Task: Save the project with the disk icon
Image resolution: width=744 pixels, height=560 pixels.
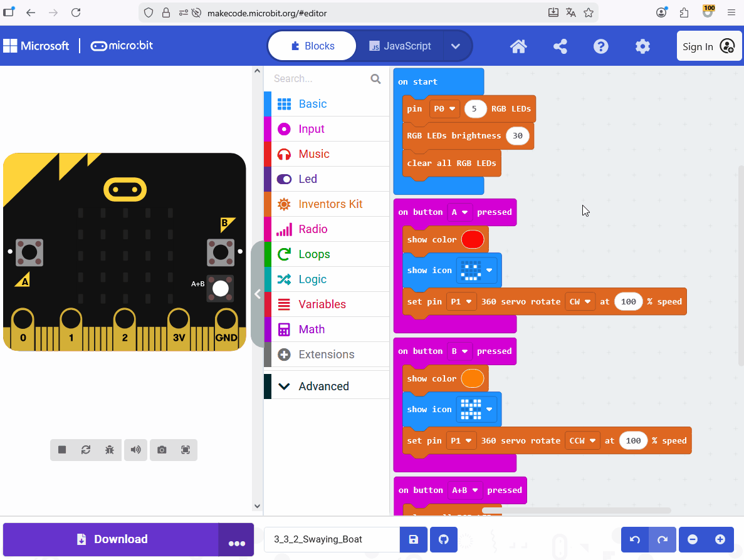Action: coord(413,539)
